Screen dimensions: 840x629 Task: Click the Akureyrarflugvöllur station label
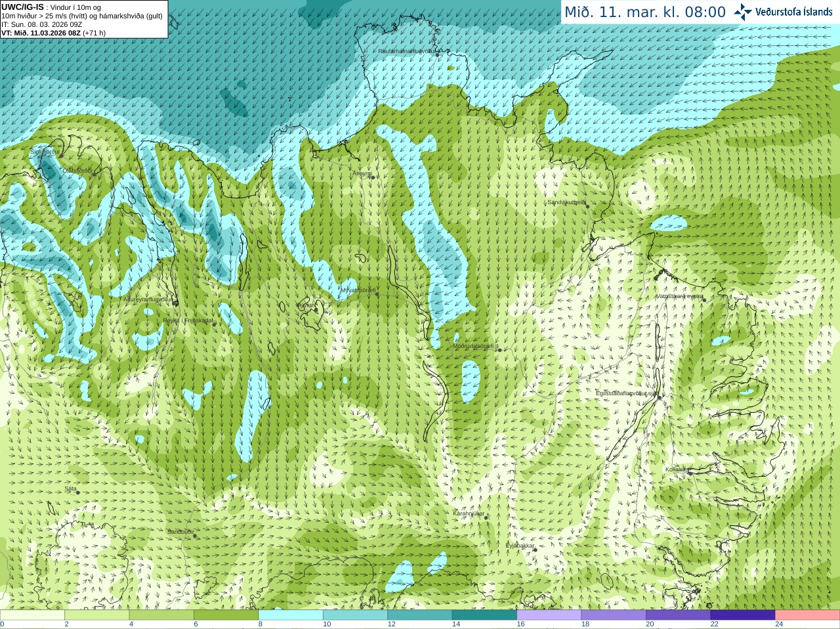pos(148,299)
